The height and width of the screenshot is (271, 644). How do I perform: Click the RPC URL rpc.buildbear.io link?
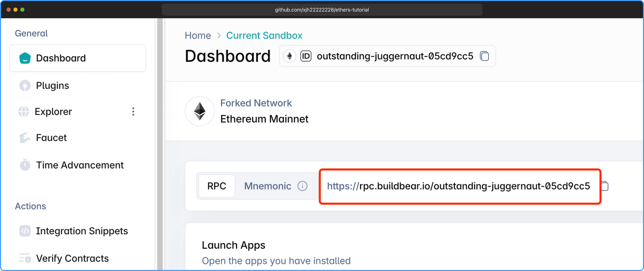459,186
